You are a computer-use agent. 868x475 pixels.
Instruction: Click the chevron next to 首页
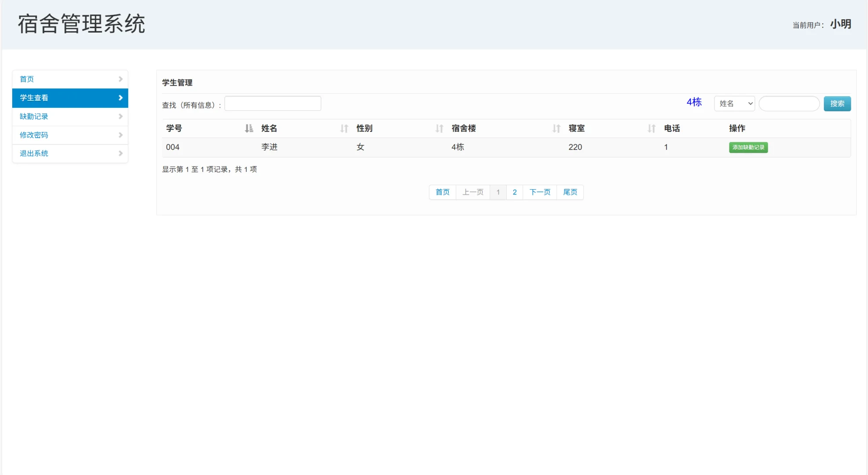pyautogui.click(x=120, y=79)
